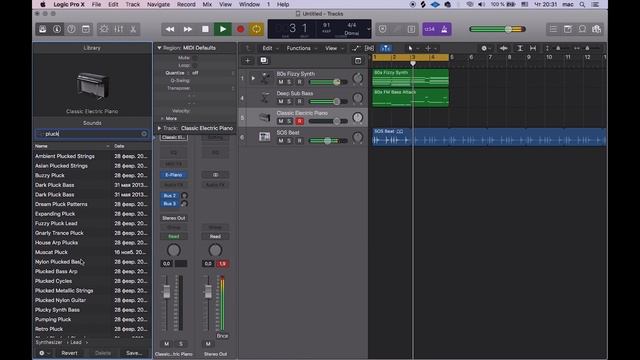This screenshot has height=360, width=640.
Task: Open Editors scissors button
Action: [x=133, y=29]
